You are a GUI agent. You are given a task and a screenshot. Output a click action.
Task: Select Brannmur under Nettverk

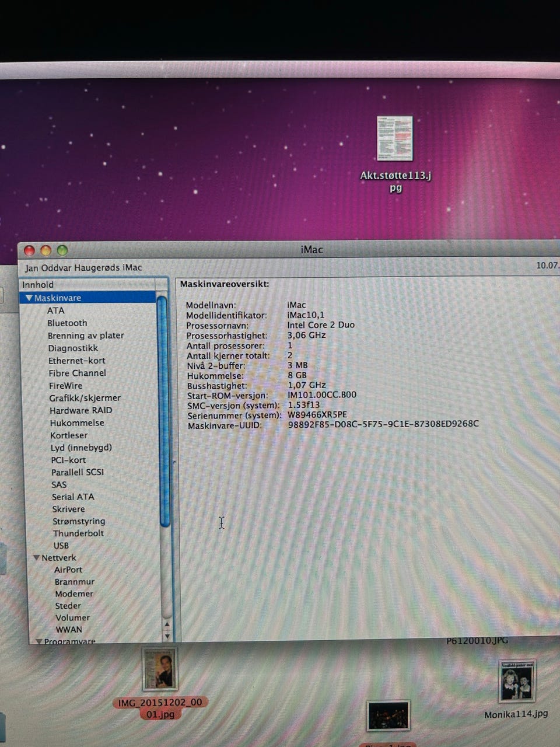click(x=75, y=582)
